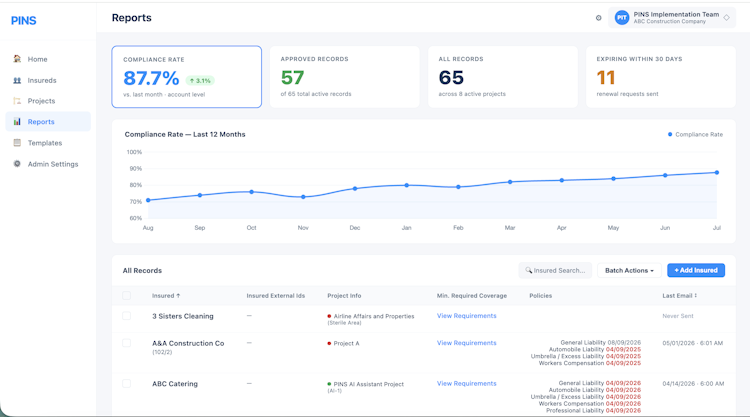This screenshot has width=750, height=417.
Task: Click the Jul data point on chart
Action: pos(717,173)
